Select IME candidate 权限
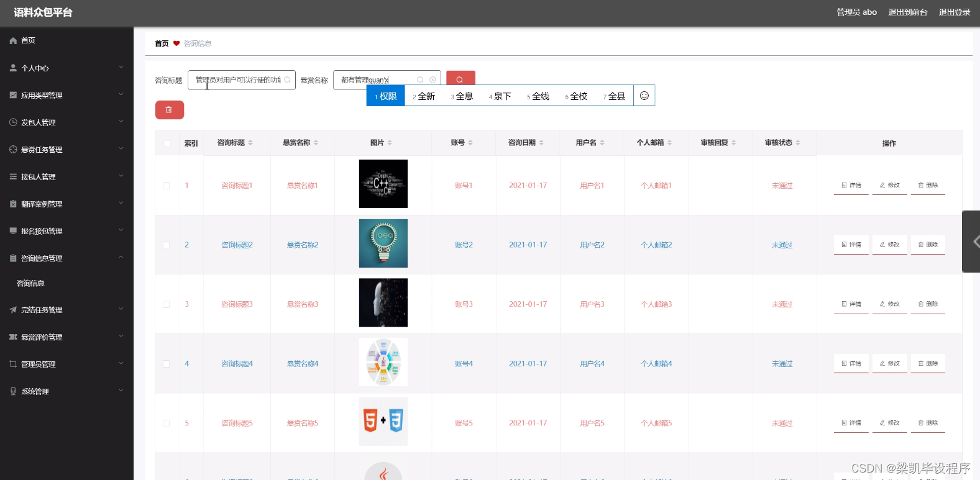 pos(386,96)
